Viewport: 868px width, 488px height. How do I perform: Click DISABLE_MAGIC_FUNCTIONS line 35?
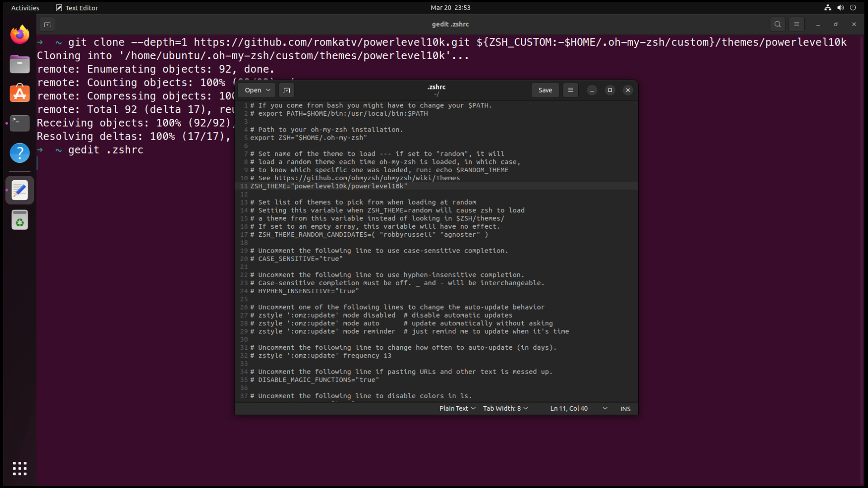[x=315, y=380]
